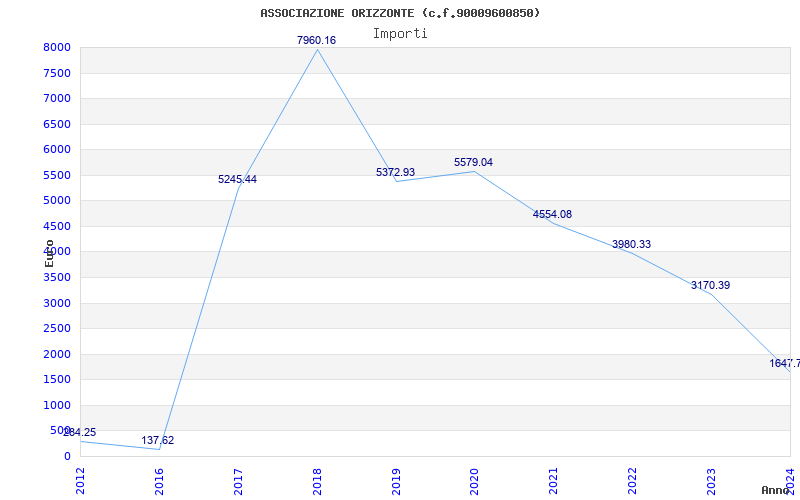Click the Anno axis label
The width and height of the screenshot is (800, 500).
775,490
